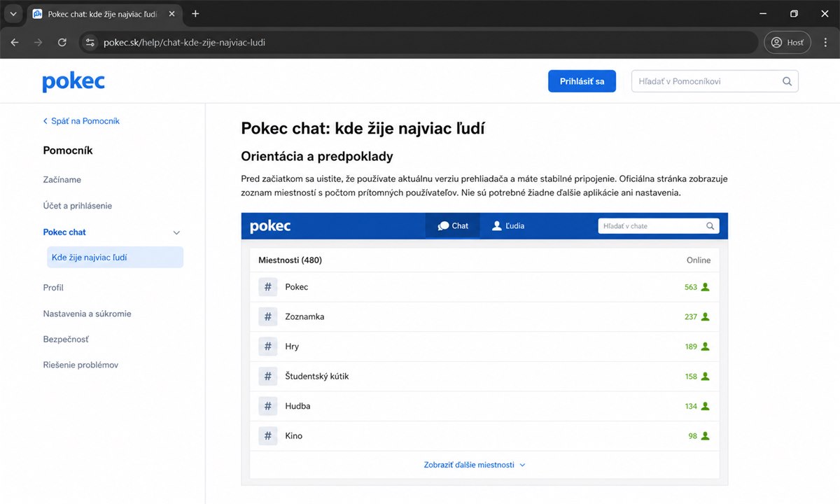
Task: Click the Kino room name
Action: pyautogui.click(x=294, y=436)
